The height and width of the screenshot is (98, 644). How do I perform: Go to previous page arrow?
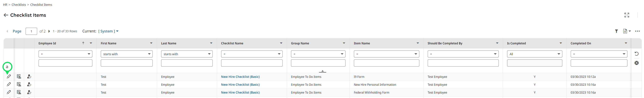pyautogui.click(x=7, y=31)
